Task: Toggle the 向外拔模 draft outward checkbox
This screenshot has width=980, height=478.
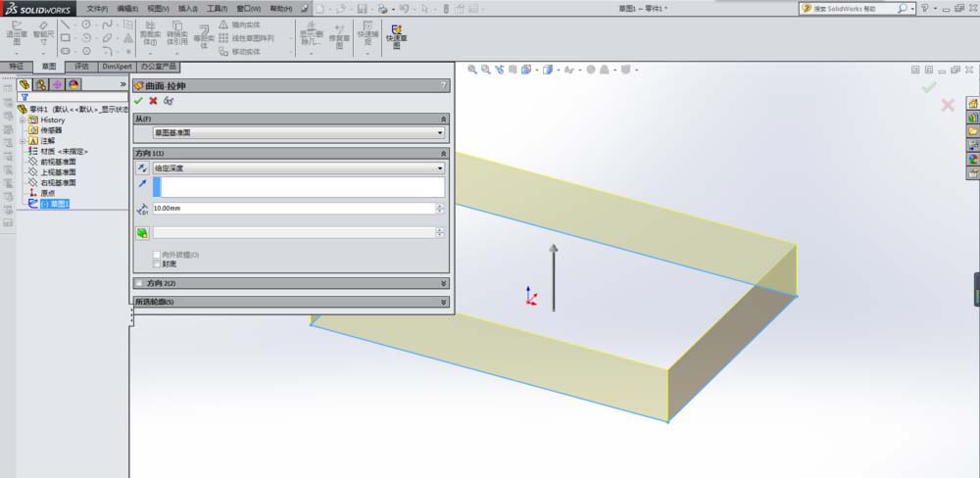Action: [157, 255]
